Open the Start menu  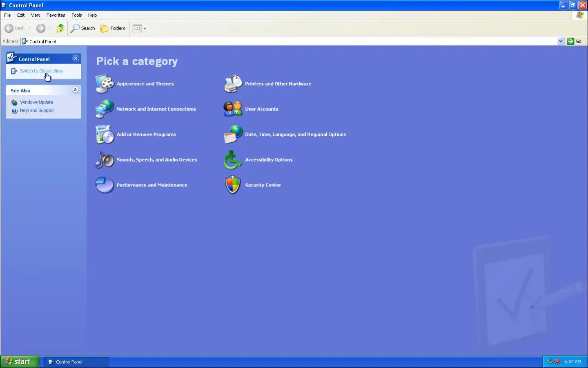tap(20, 361)
